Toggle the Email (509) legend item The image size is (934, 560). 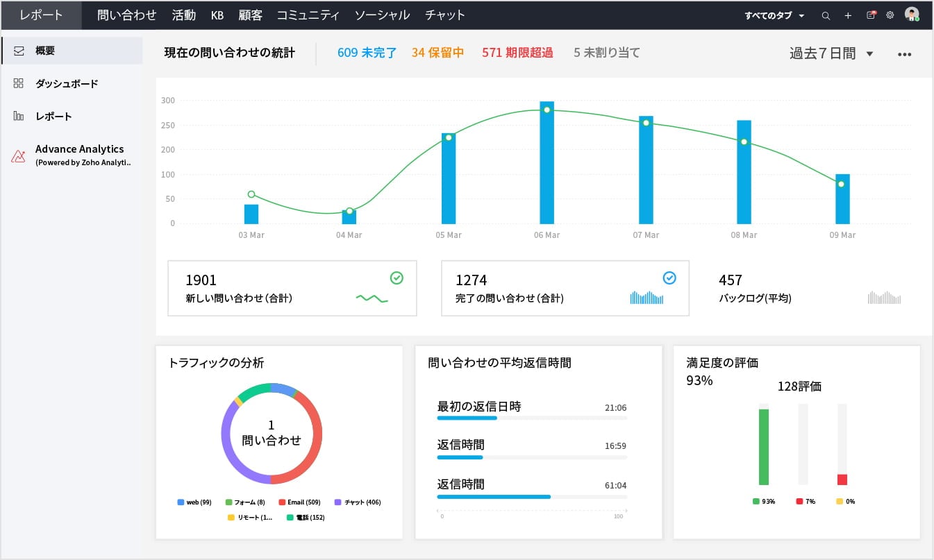[300, 502]
